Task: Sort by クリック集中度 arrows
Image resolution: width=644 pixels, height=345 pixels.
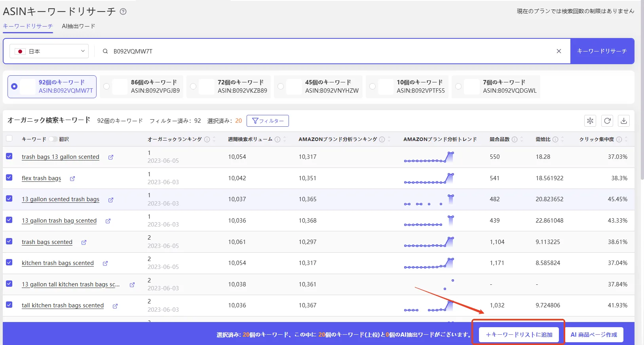Action: point(626,139)
